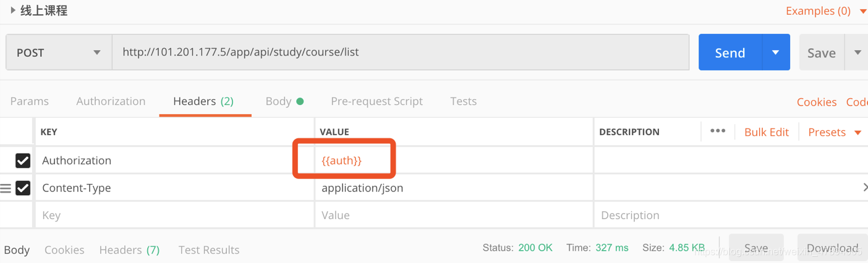The height and width of the screenshot is (263, 868).
Task: Click Bulk Edit for headers
Action: coord(766,132)
